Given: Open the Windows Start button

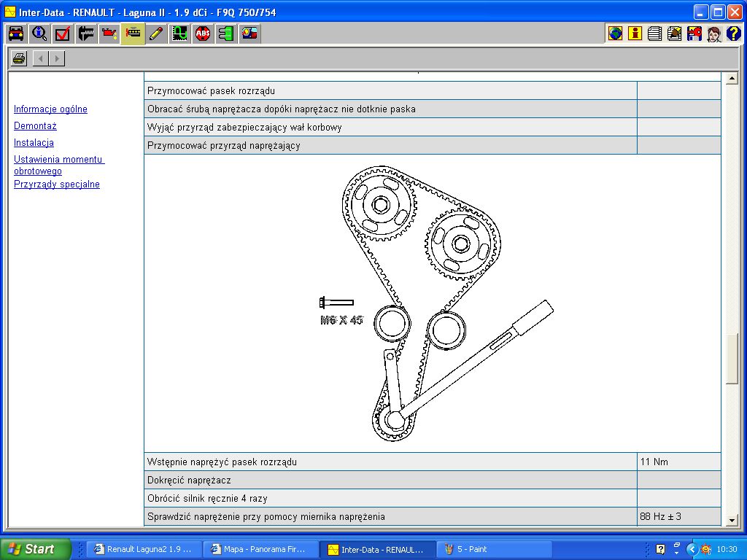Looking at the screenshot, I should click(x=36, y=549).
